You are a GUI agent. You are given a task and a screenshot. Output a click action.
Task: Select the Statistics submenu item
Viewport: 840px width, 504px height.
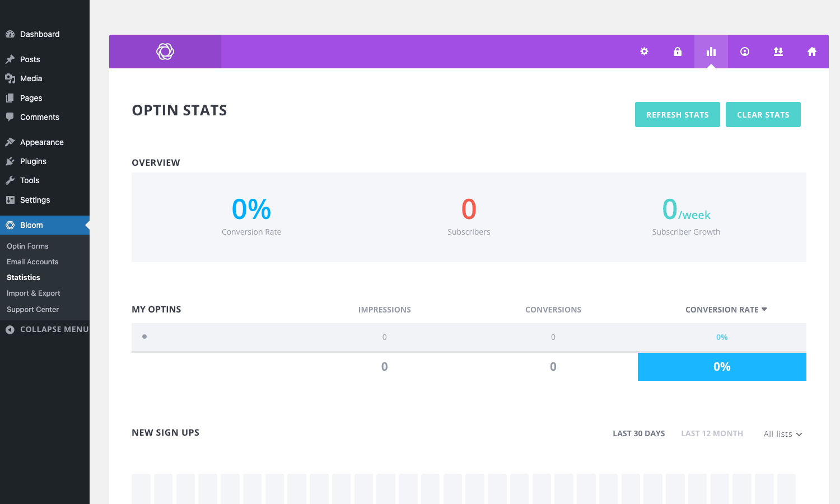pos(24,277)
